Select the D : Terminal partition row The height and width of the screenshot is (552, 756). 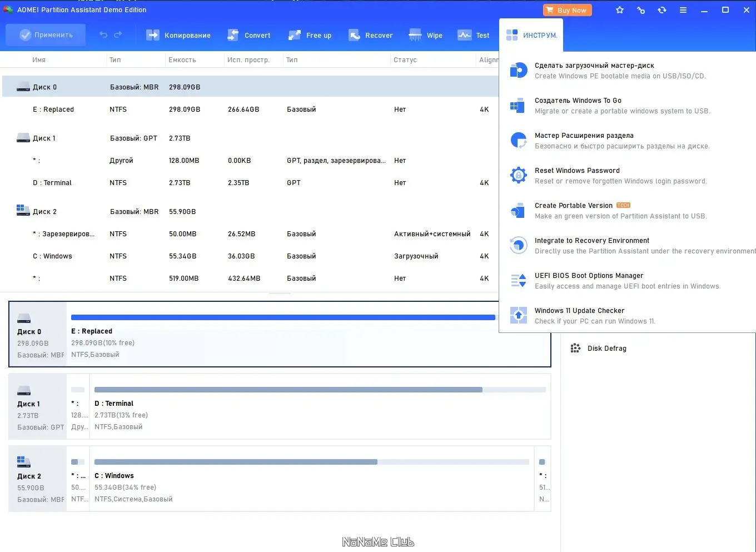point(250,183)
